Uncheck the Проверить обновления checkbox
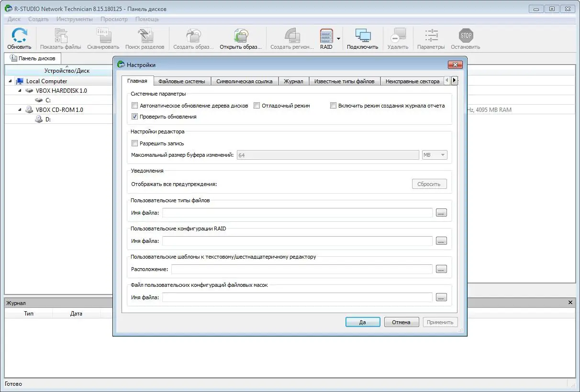The height and width of the screenshot is (392, 580). [x=135, y=116]
